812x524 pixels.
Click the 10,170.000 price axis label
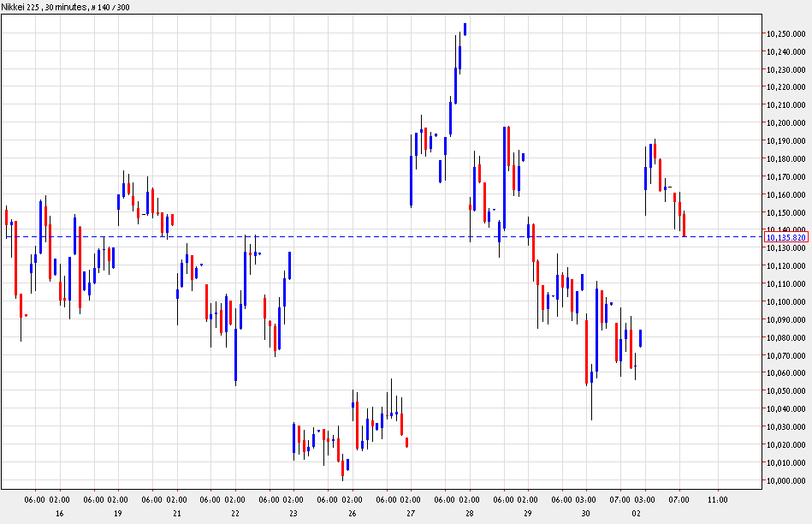pos(786,176)
